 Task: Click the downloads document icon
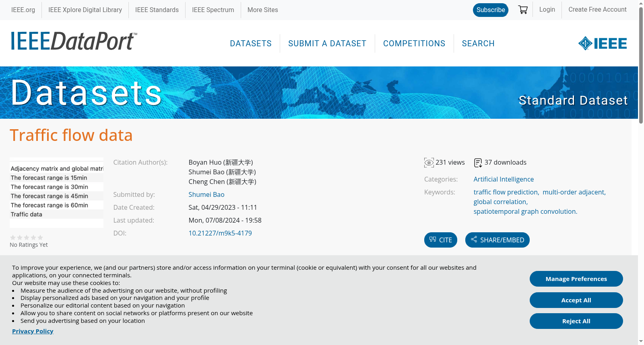pyautogui.click(x=478, y=163)
